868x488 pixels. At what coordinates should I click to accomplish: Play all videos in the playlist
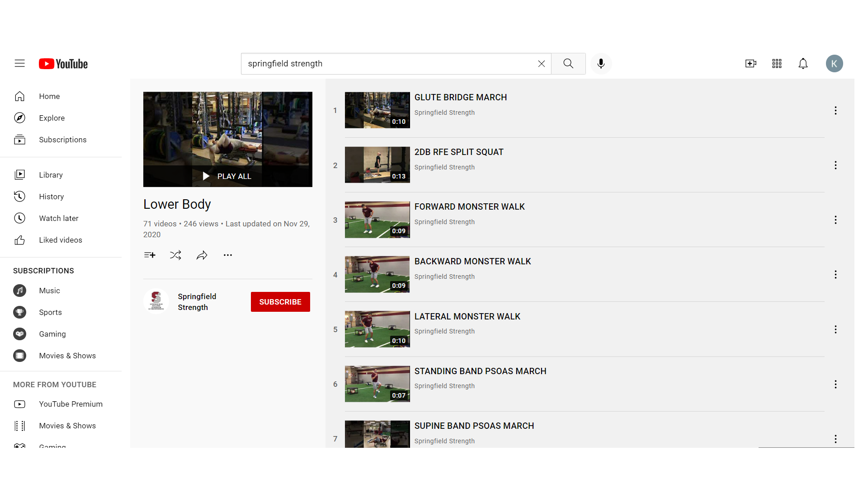(227, 176)
